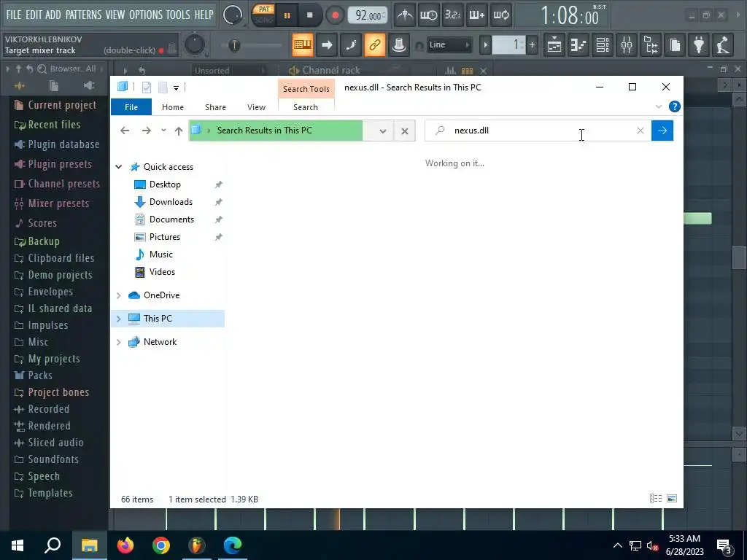Open Downloads in Quick access
The height and width of the screenshot is (560, 747).
click(x=171, y=202)
